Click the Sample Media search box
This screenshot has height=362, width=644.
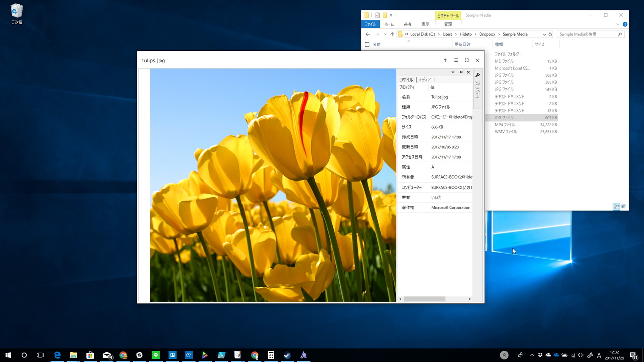coord(590,34)
